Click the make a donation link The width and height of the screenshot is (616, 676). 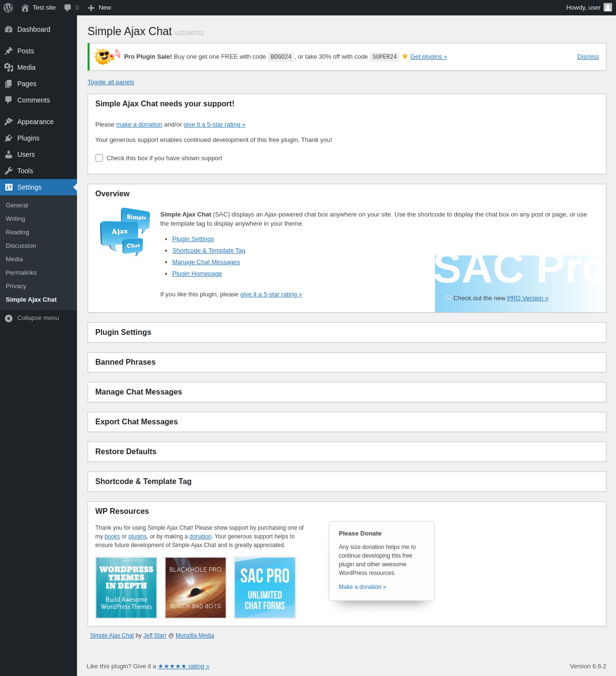139,125
